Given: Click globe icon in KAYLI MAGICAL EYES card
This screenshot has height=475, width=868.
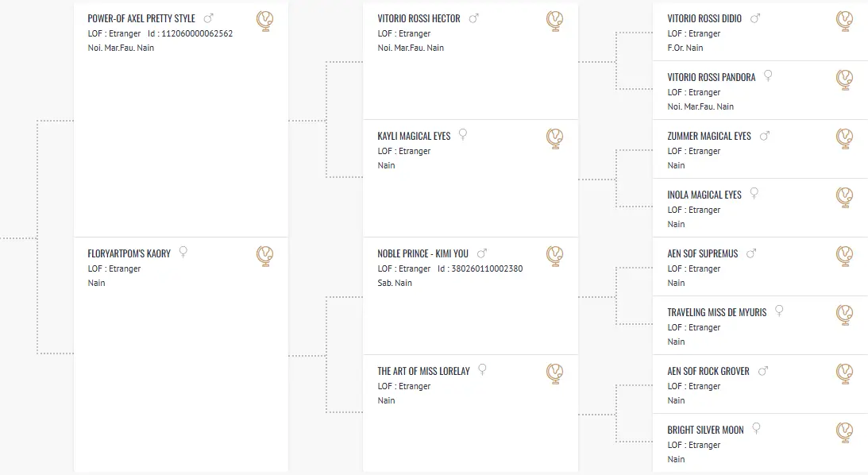Looking at the screenshot, I should (x=554, y=138).
